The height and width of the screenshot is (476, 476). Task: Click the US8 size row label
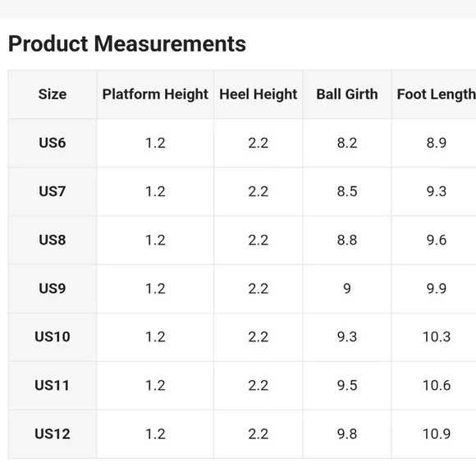point(53,240)
